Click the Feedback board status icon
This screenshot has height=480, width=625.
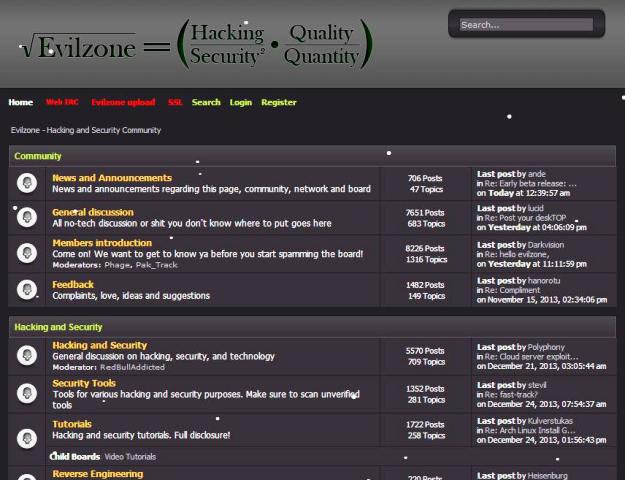point(27,289)
